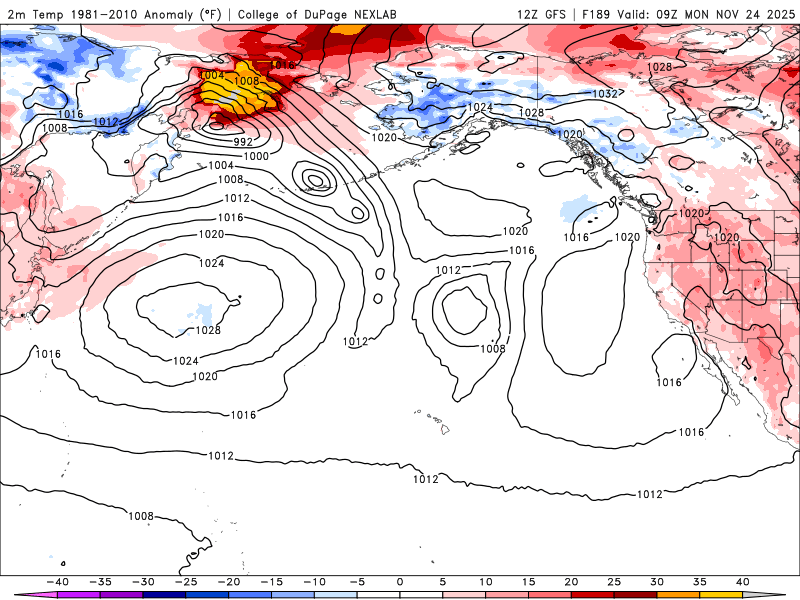Screen dimensions: 800x600
Task: Click the 1008 label near the bottom-left tropical contour
Action: click(141, 516)
